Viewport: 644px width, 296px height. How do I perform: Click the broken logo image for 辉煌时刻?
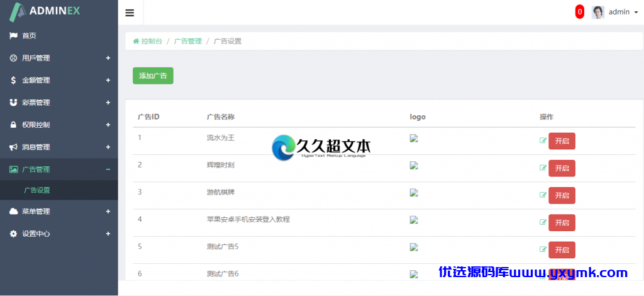point(414,166)
